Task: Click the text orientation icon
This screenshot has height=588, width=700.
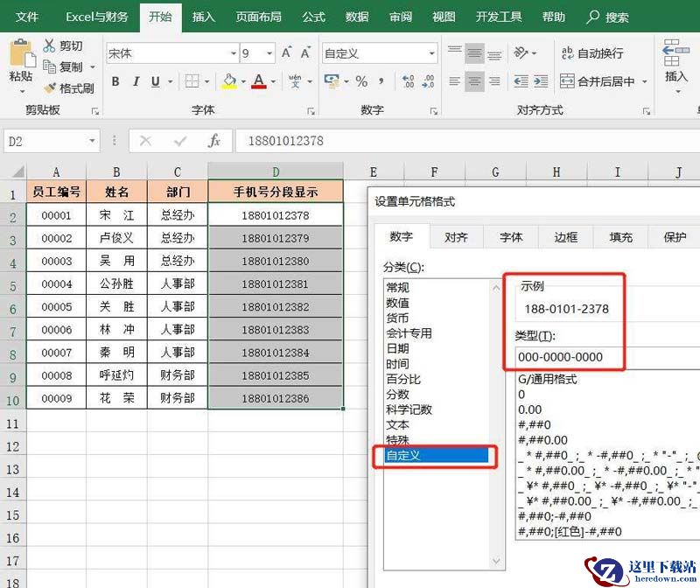Action: [x=521, y=52]
